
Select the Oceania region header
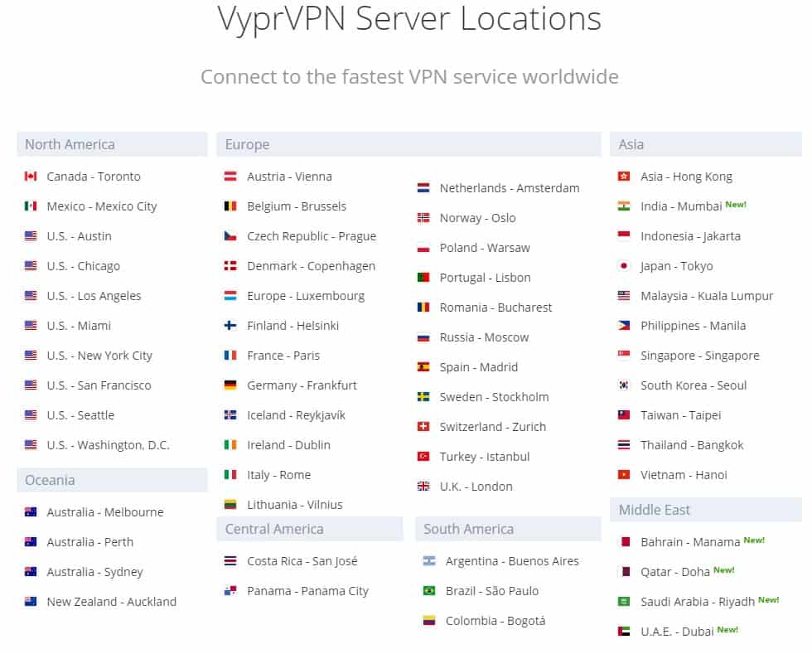tap(112, 480)
